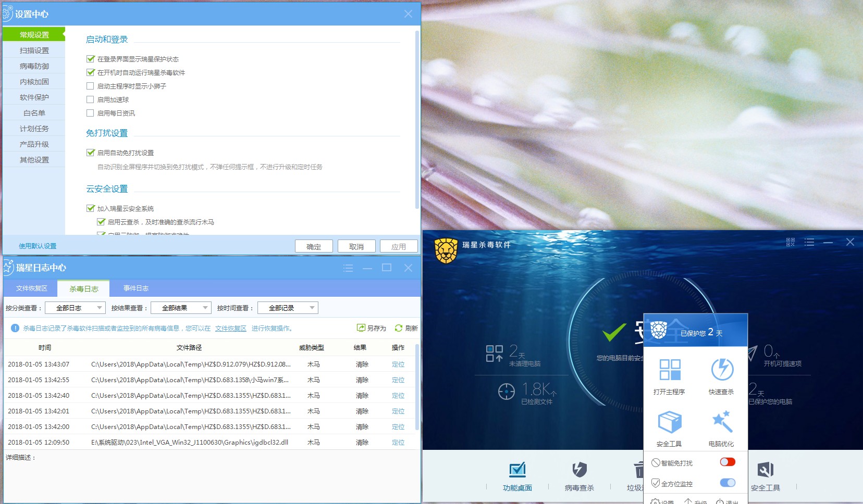Toggle 启用自动免打扰设置 checkbox
Screen dimensions: 863x504
click(91, 153)
